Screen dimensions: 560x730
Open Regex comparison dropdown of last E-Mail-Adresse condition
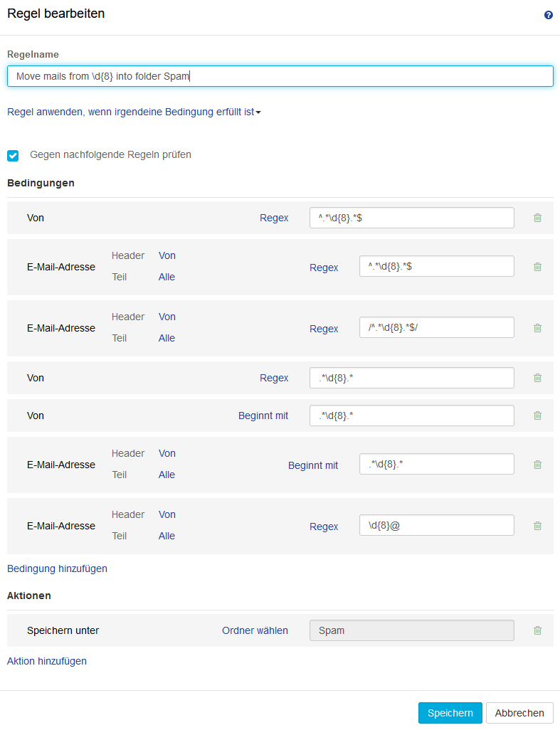324,527
